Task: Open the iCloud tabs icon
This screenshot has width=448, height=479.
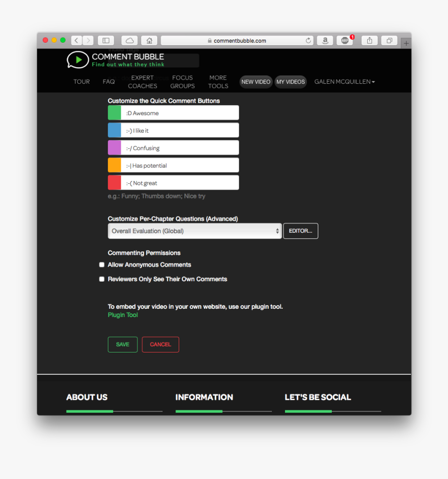Action: click(x=130, y=40)
